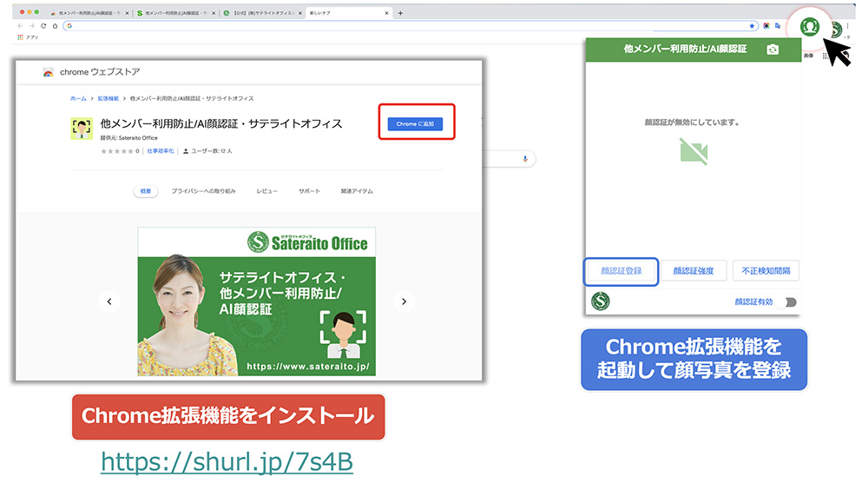Go back with the browser back arrow
This screenshot has height=490, width=868.
click(x=21, y=25)
